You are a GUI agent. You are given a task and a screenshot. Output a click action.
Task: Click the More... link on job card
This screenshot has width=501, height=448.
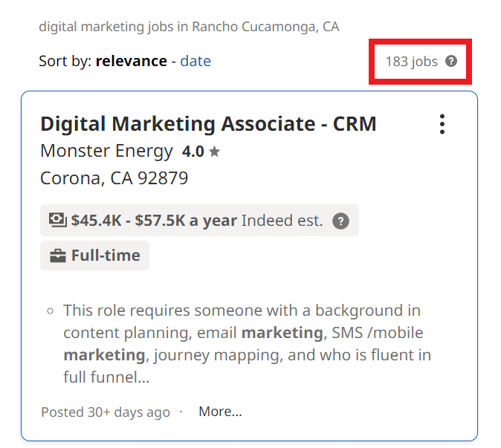[220, 412]
